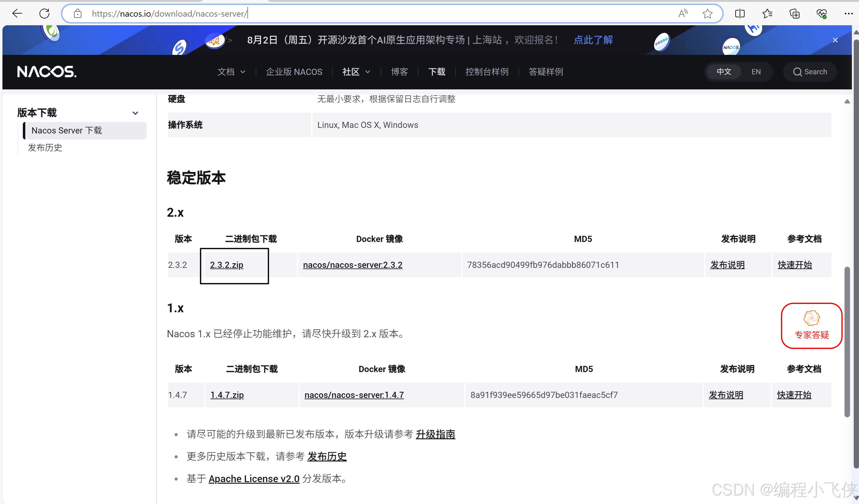Click the browser back arrow
Image resolution: width=859 pixels, height=504 pixels.
17,14
